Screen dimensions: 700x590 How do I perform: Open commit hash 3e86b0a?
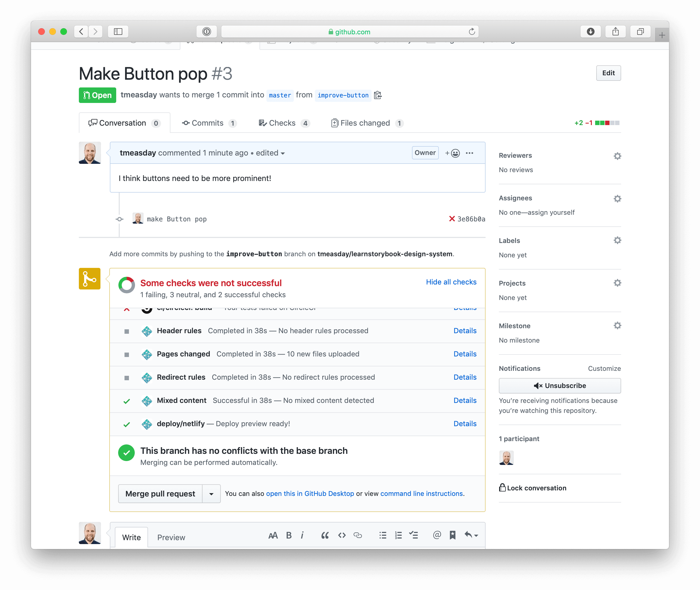pos(471,219)
